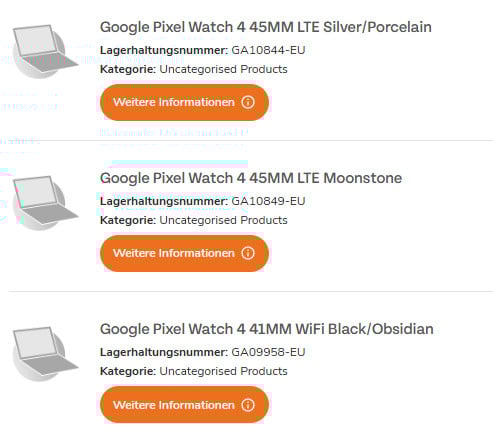Click the SKU number GA09958-EU

coord(268,352)
